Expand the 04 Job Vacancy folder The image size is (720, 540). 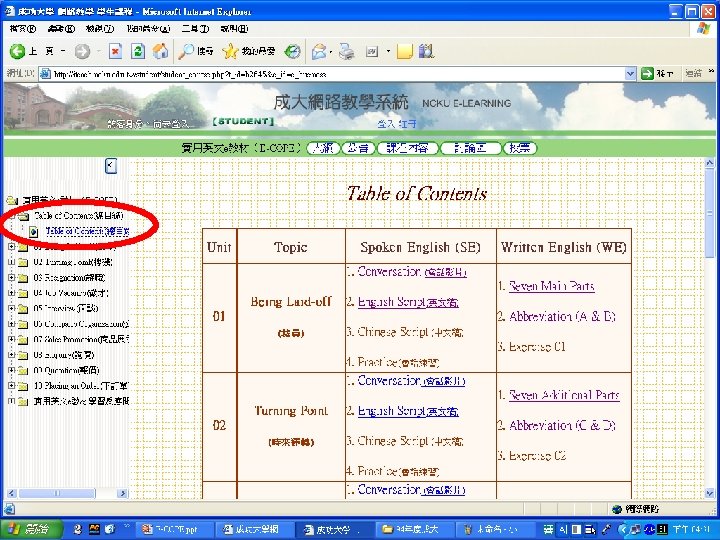click(11, 293)
